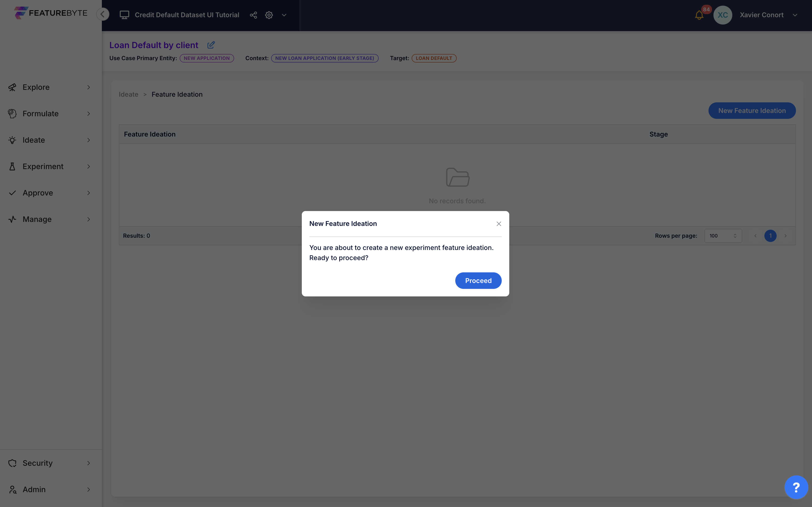
Task: Close the New Feature Ideation dialog
Action: point(499,224)
